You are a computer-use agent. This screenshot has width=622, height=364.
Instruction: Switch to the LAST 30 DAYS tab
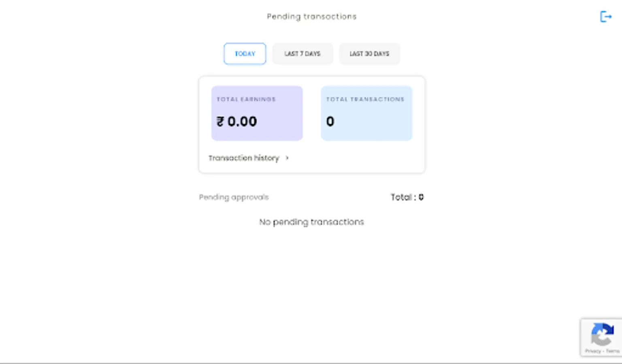click(x=369, y=54)
